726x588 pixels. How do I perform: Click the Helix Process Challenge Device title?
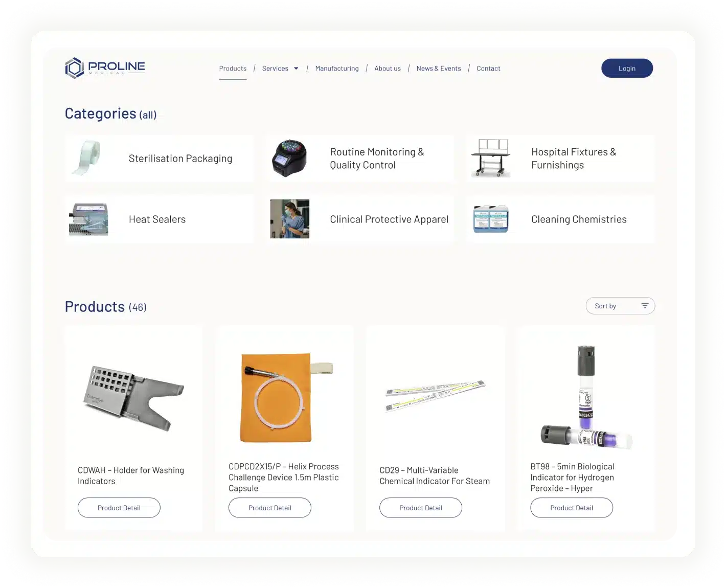[x=284, y=477]
